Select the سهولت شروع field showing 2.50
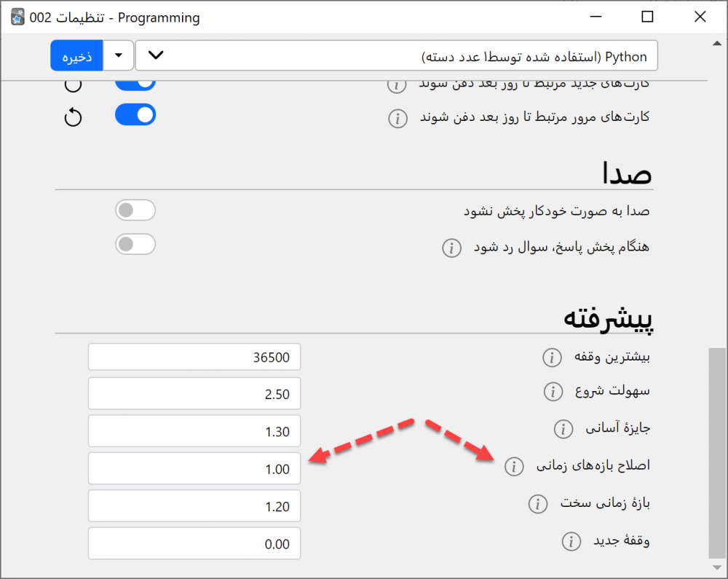The image size is (728, 579). click(194, 394)
